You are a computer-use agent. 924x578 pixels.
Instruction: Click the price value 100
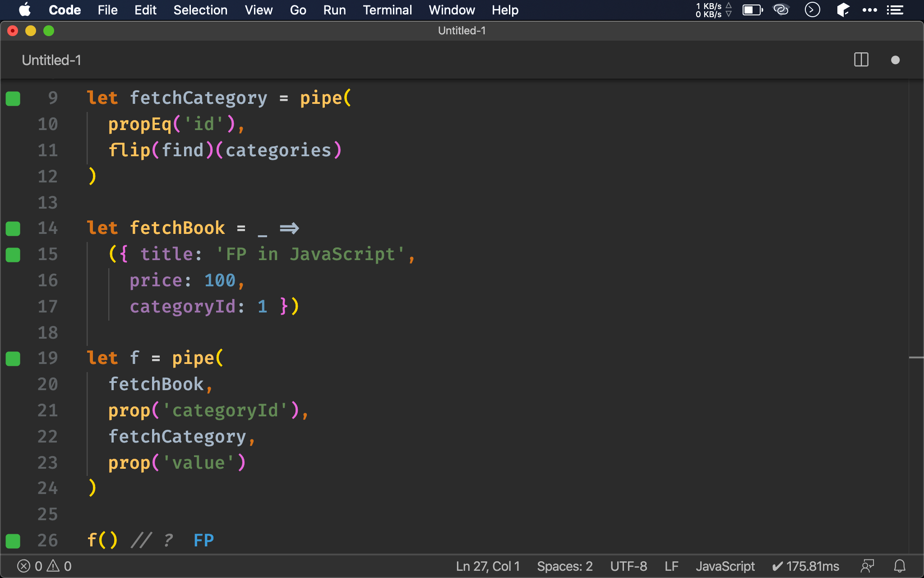click(220, 280)
